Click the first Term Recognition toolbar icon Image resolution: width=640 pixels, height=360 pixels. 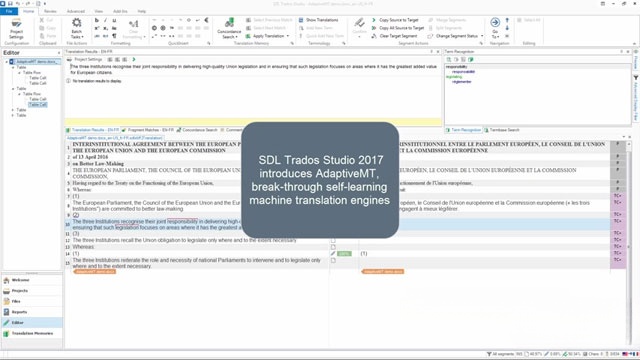pos(449,60)
